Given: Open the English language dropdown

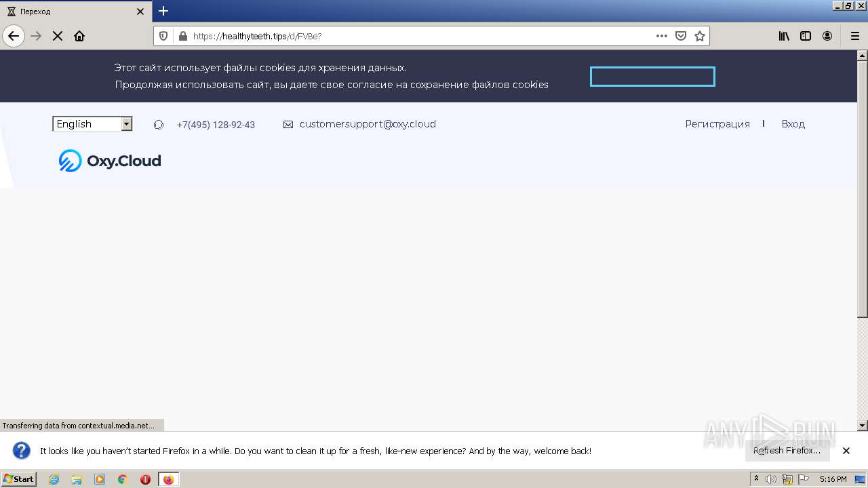Looking at the screenshot, I should (92, 124).
